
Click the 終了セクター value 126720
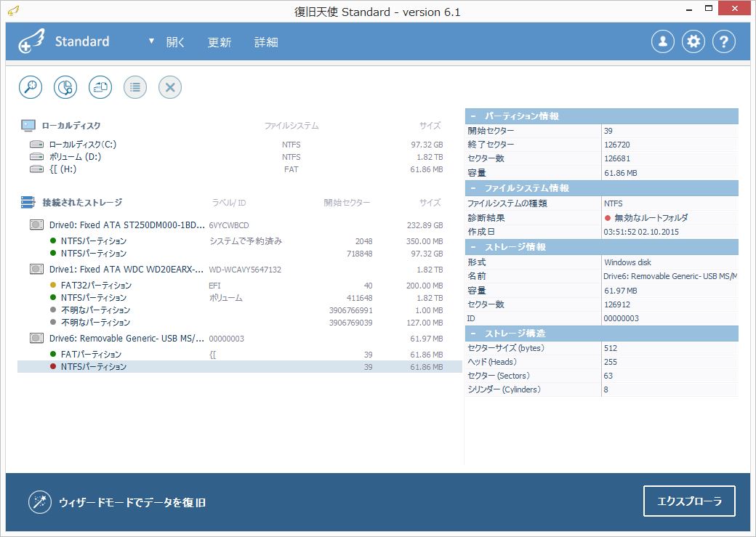616,145
